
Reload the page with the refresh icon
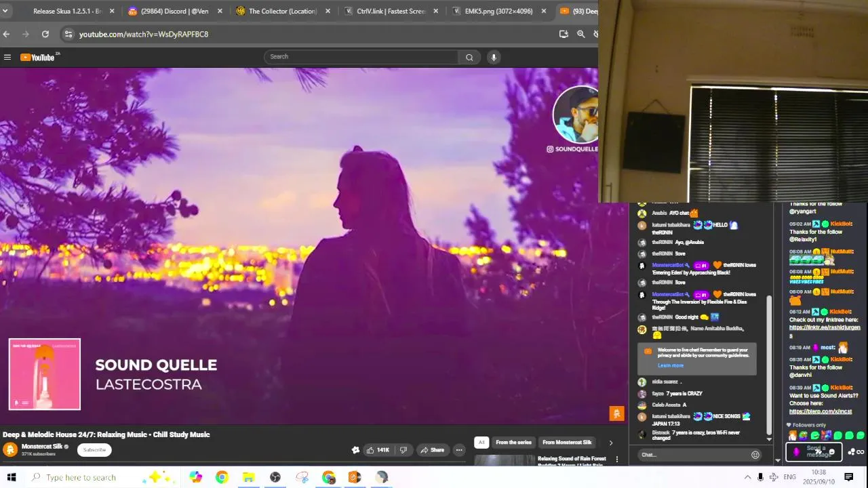(45, 34)
